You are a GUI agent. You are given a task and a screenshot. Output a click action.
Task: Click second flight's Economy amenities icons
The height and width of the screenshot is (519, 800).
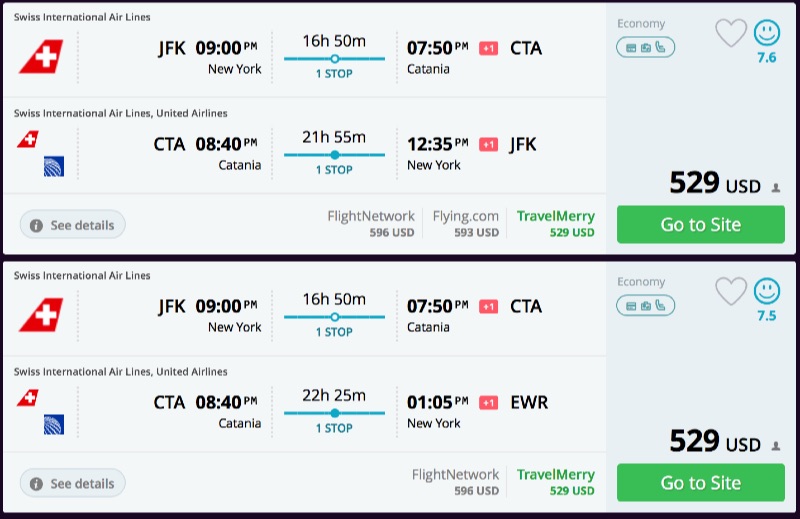pos(645,305)
